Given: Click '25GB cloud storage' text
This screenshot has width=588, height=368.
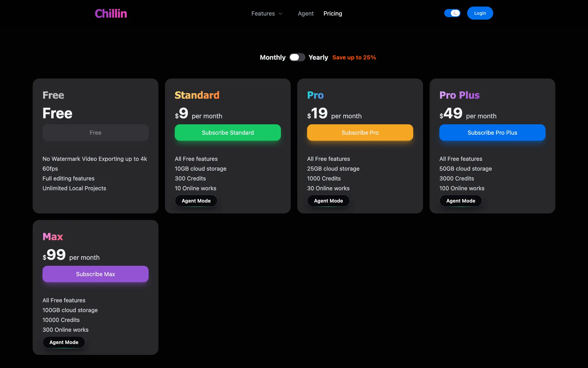Looking at the screenshot, I should (333, 168).
